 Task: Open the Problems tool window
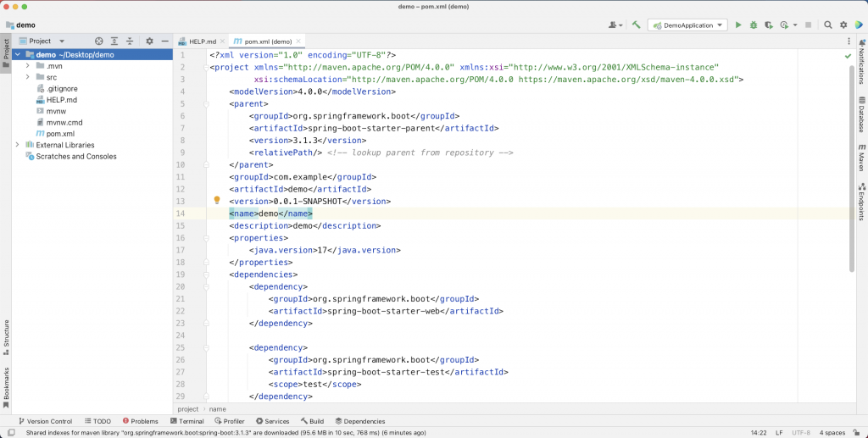pyautogui.click(x=141, y=421)
